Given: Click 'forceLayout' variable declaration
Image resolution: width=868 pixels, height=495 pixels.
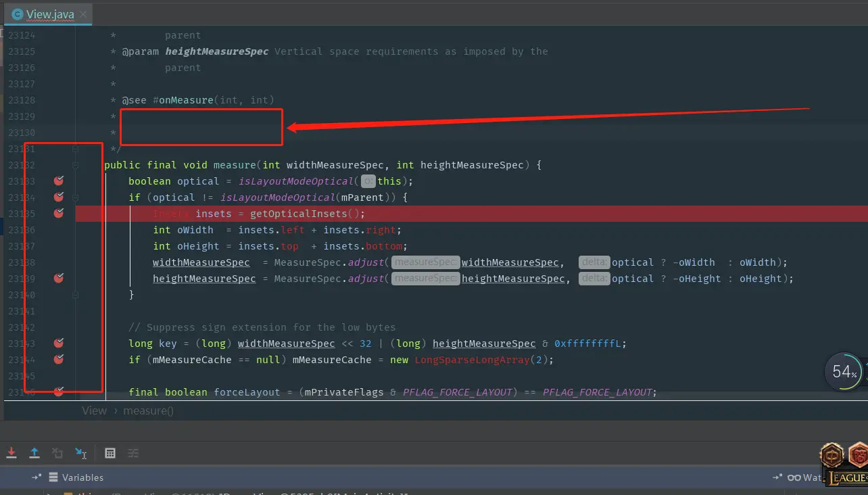Looking at the screenshot, I should [x=247, y=392].
